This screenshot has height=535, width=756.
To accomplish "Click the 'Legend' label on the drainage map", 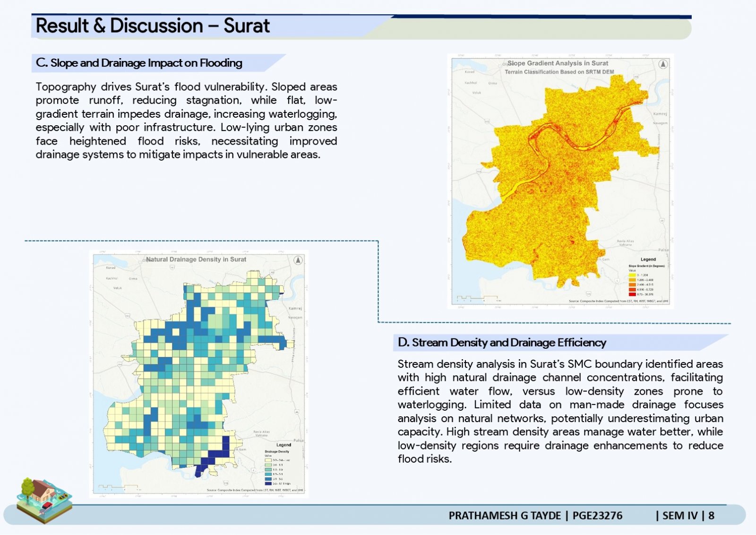I will [284, 445].
